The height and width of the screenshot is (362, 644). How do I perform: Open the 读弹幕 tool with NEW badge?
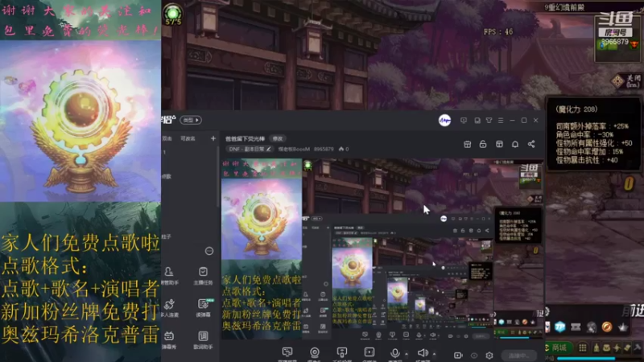(204, 307)
